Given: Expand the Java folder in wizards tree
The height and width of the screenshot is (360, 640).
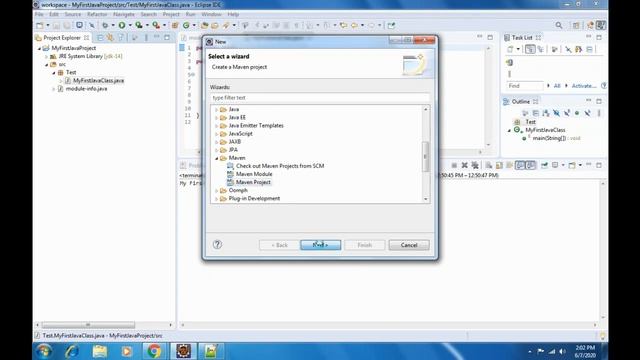Looking at the screenshot, I should [216, 110].
